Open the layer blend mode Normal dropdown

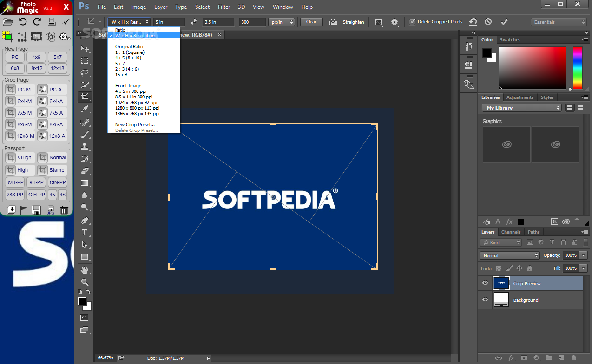pyautogui.click(x=510, y=255)
